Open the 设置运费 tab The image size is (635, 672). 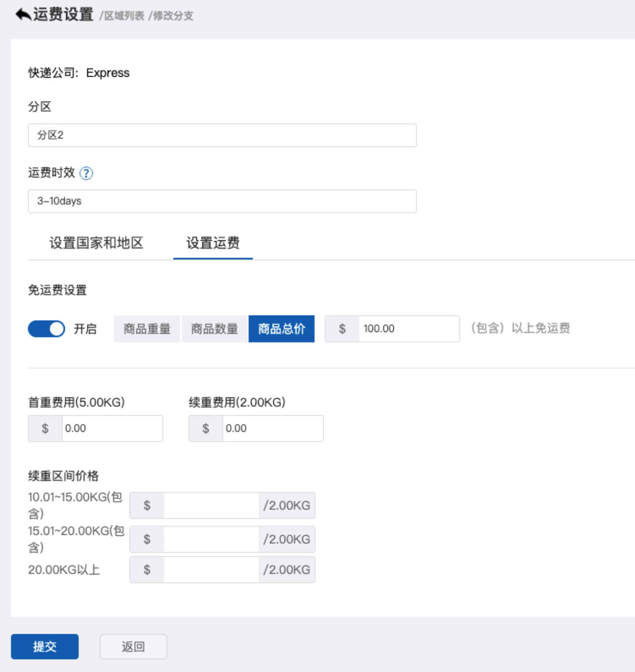click(x=213, y=243)
